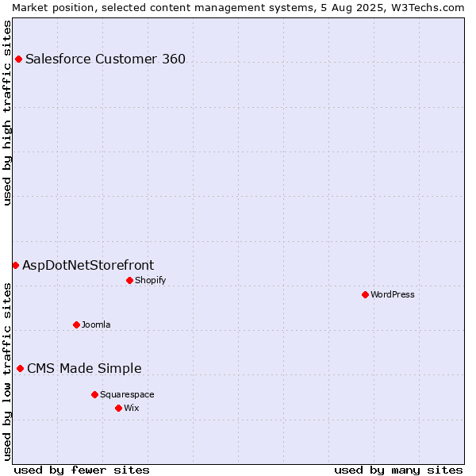Click the 'used by fewer sites' axis label

(82, 470)
